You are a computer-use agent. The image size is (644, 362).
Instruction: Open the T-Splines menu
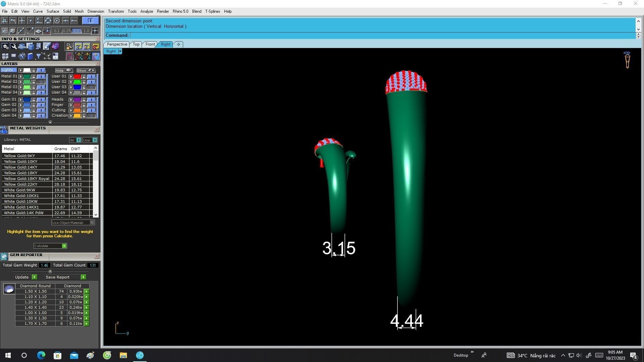pyautogui.click(x=212, y=11)
